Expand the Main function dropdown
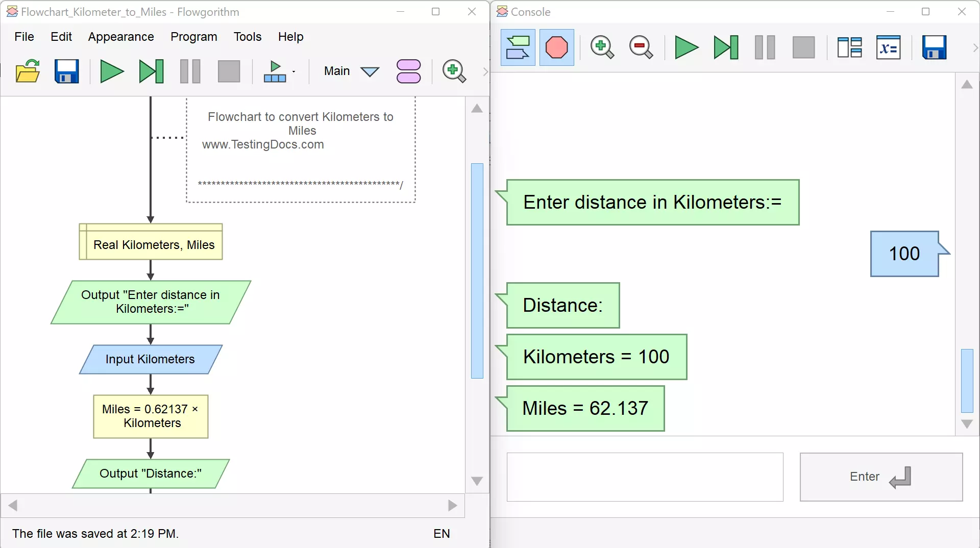 point(370,71)
